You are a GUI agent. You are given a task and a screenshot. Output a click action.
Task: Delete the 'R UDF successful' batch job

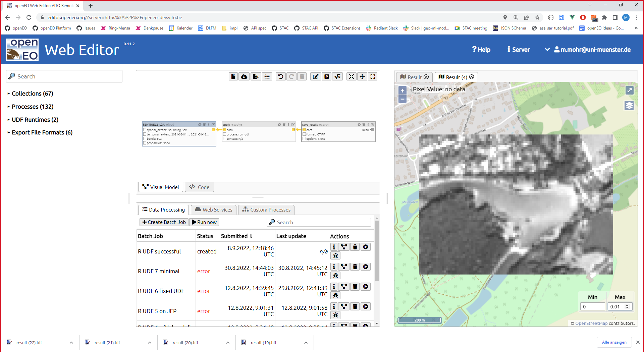click(355, 247)
